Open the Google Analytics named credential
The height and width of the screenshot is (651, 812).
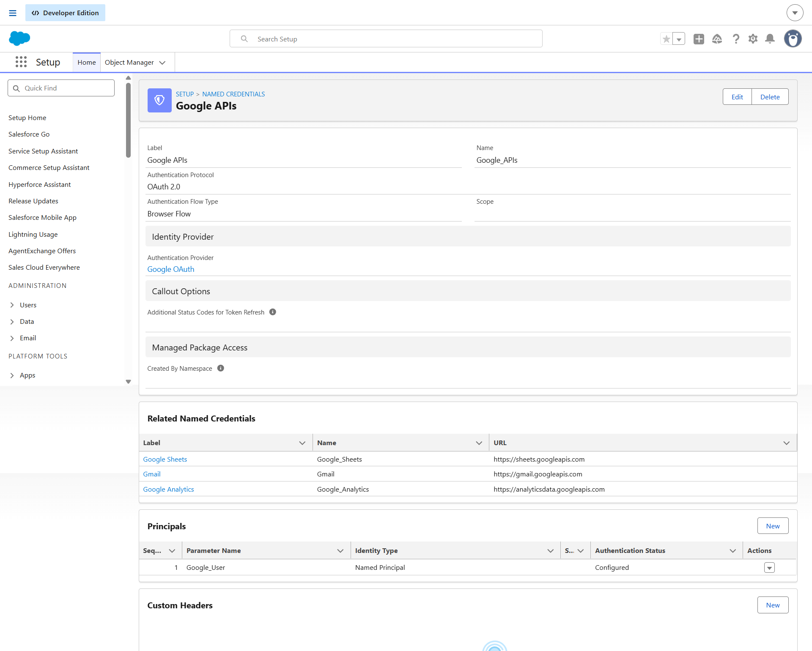point(168,490)
